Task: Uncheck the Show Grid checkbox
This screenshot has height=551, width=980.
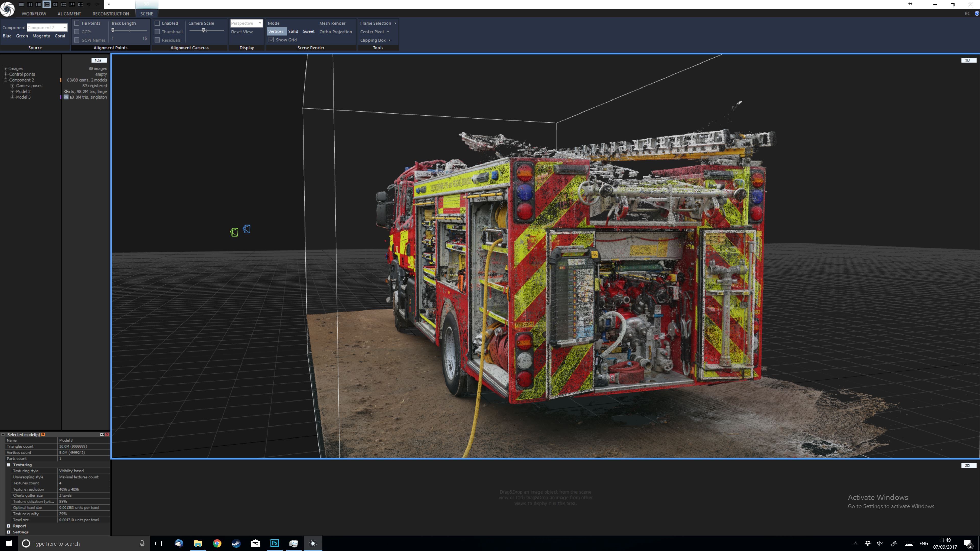Action: coord(271,40)
